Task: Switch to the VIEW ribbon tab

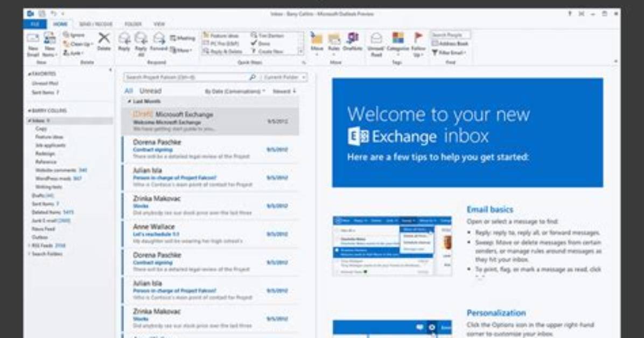Action: tap(159, 24)
